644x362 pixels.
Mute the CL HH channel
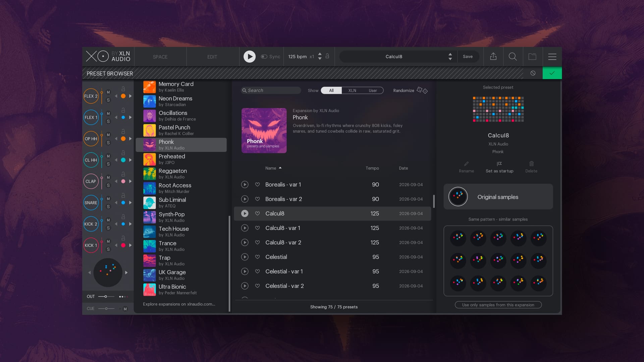pyautogui.click(x=108, y=156)
